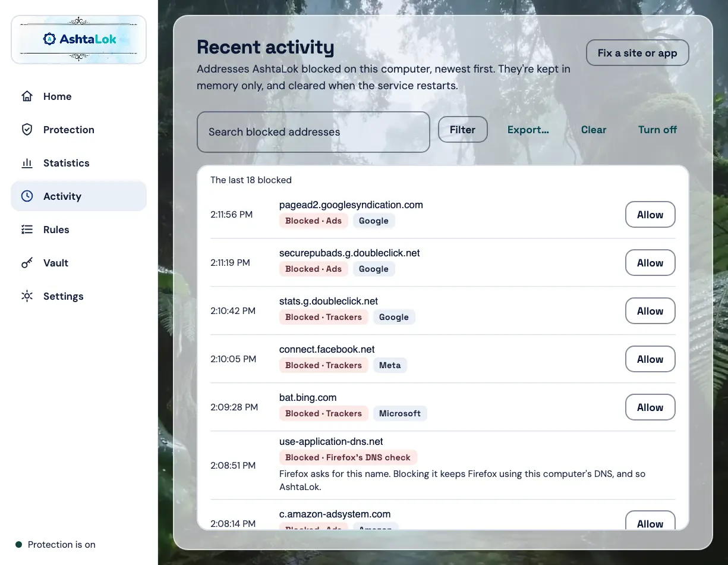The height and width of the screenshot is (565, 728).
Task: Click the Export… link
Action: pos(528,130)
